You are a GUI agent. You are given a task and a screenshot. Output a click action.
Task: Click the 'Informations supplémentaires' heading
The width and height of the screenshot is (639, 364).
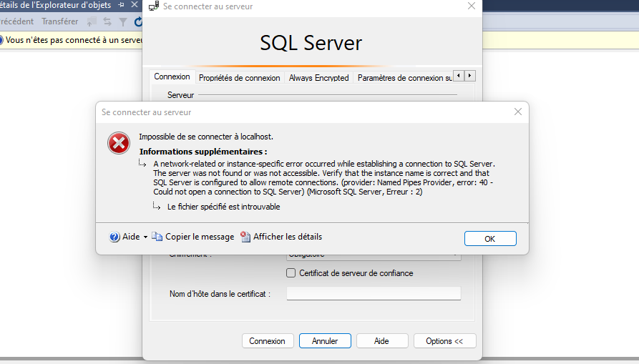(x=203, y=152)
